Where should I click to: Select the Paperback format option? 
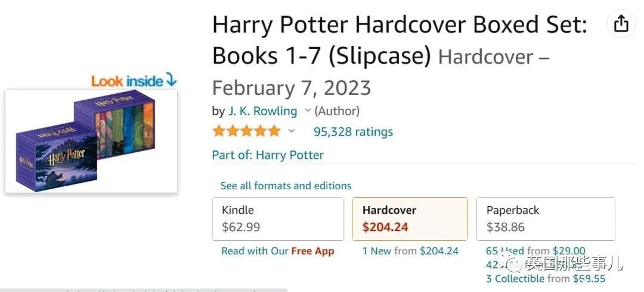click(x=546, y=219)
